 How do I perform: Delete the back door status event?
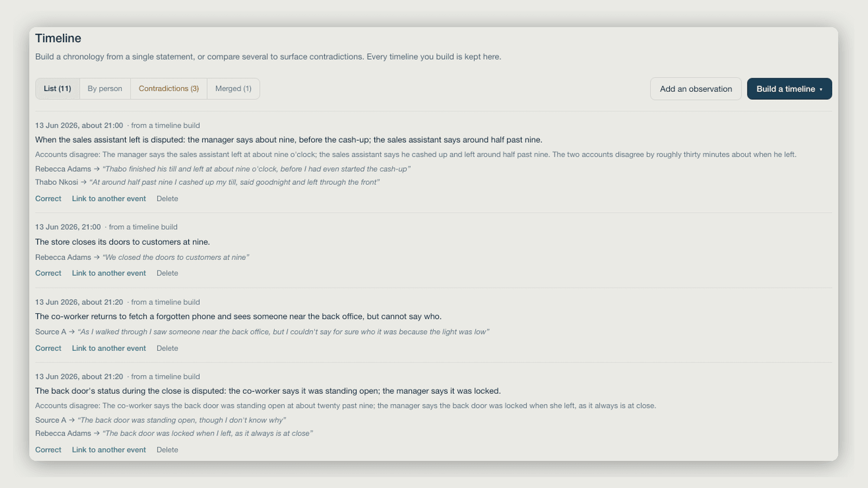tap(167, 450)
